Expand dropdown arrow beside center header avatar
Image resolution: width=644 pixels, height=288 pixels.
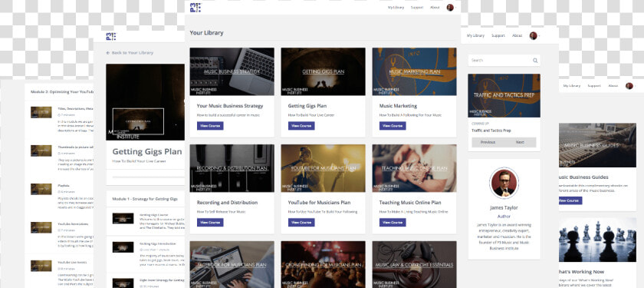tap(455, 8)
